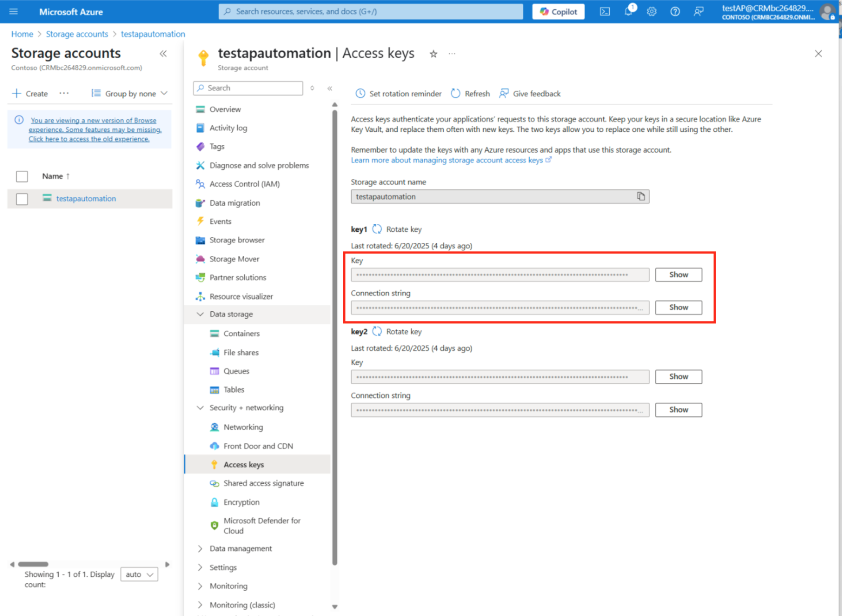Open the account avatar menu
The width and height of the screenshot is (842, 616).
827,12
